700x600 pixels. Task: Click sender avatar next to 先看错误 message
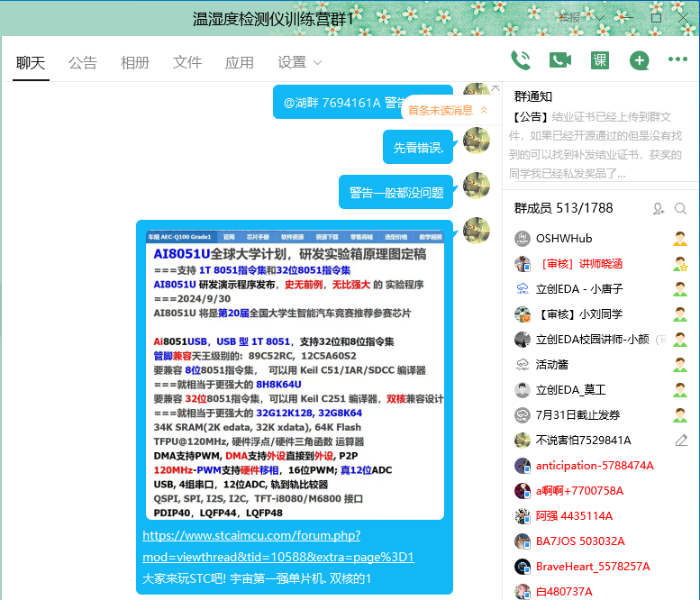click(477, 141)
